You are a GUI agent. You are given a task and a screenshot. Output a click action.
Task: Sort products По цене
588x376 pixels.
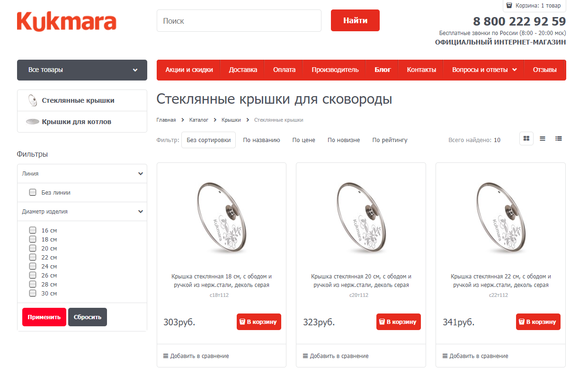coord(303,140)
